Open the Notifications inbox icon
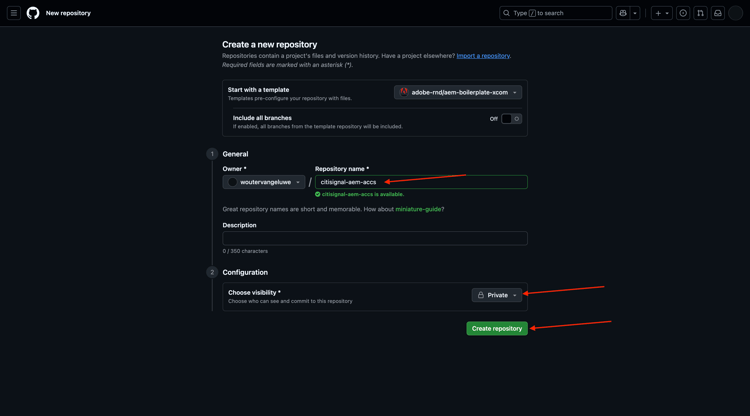Viewport: 750px width, 416px height. [717, 13]
